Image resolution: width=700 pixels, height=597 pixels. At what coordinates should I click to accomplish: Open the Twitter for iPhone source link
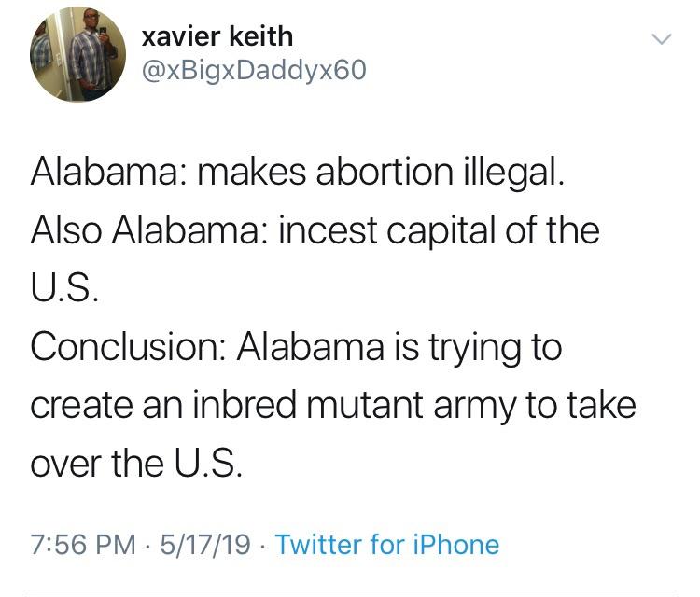tap(387, 544)
